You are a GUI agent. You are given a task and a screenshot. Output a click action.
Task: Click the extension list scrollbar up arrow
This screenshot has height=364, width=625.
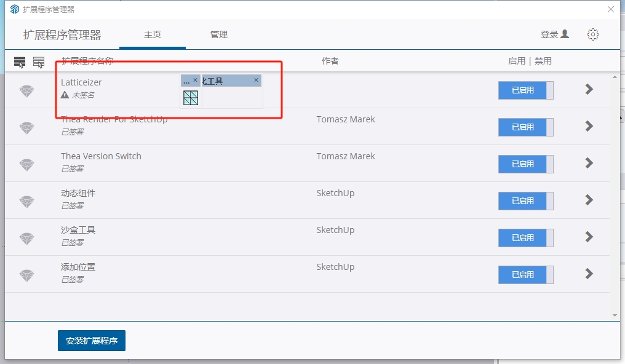pyautogui.click(x=615, y=77)
